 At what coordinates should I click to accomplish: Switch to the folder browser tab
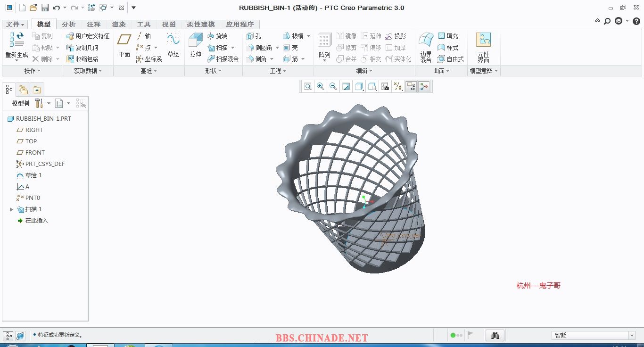tap(23, 90)
